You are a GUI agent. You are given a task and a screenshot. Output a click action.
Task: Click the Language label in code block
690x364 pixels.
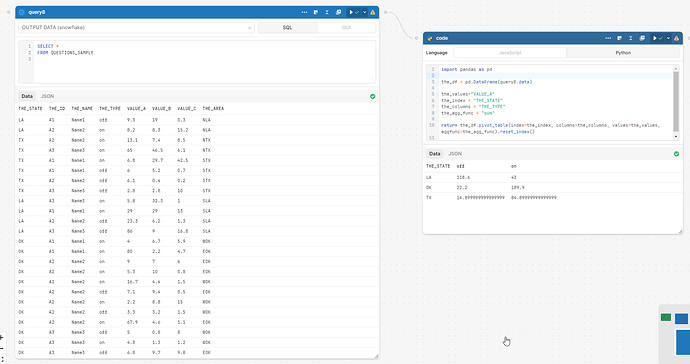click(437, 53)
